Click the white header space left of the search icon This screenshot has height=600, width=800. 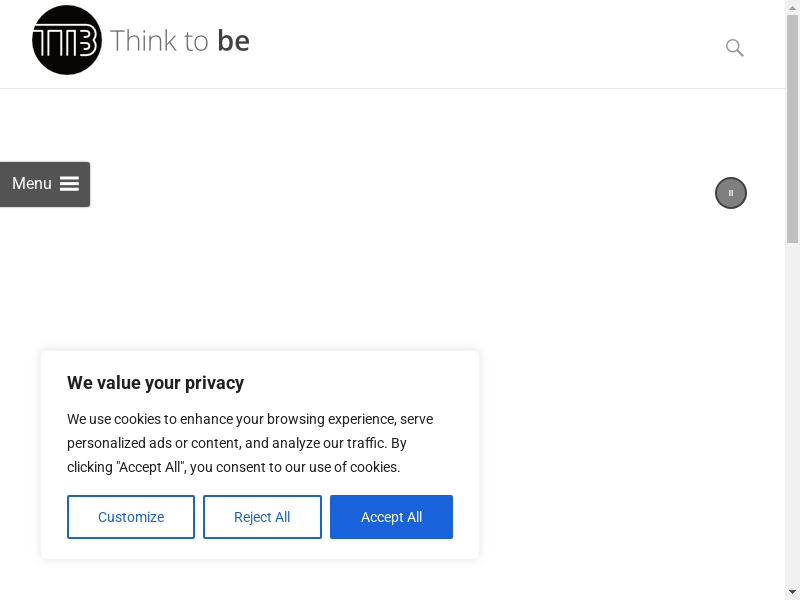tap(500, 45)
